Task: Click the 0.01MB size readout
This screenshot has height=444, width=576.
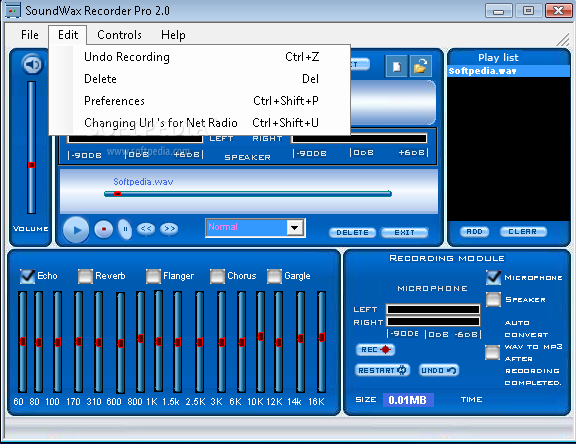Action: pyautogui.click(x=408, y=400)
